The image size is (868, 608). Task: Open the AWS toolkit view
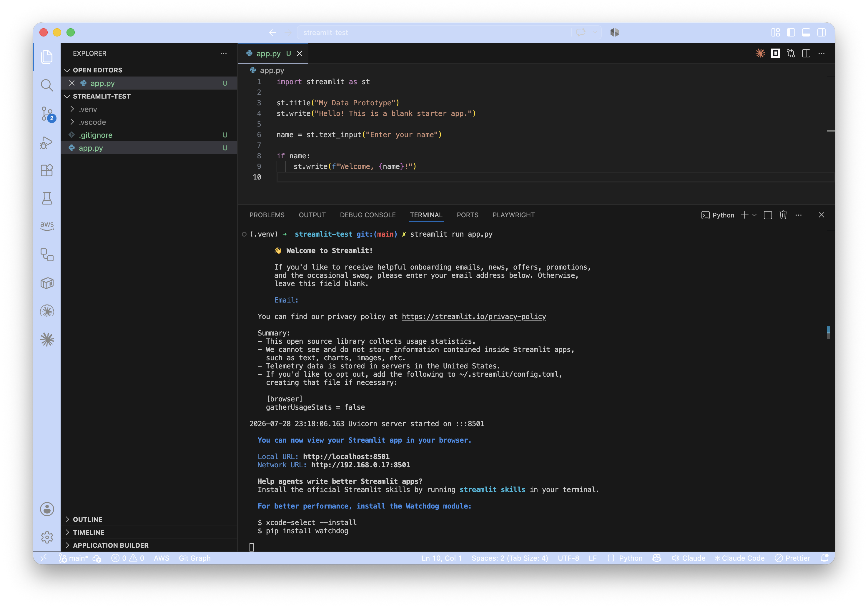click(47, 226)
